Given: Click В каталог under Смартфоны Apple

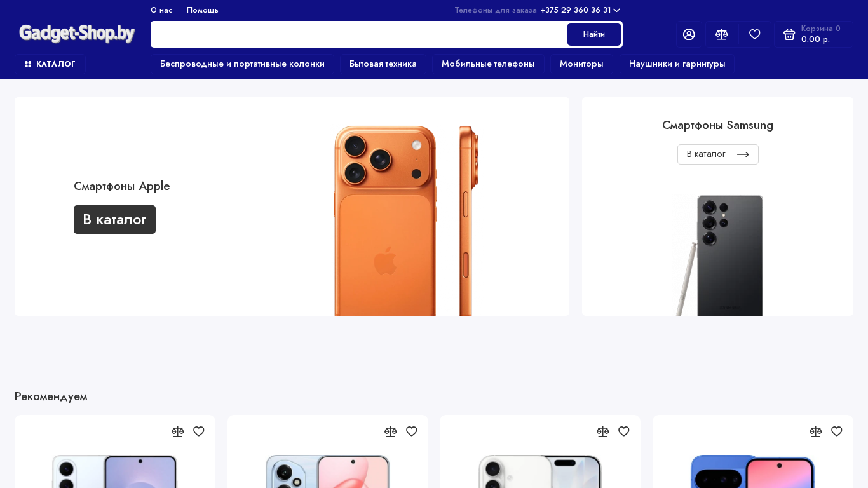Looking at the screenshot, I should (x=114, y=219).
